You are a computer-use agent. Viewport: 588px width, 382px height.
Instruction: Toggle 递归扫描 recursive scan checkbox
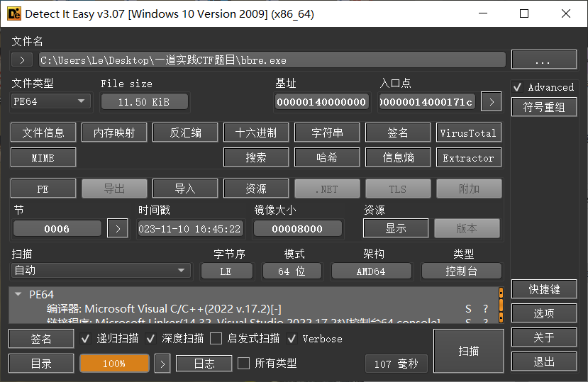point(86,339)
